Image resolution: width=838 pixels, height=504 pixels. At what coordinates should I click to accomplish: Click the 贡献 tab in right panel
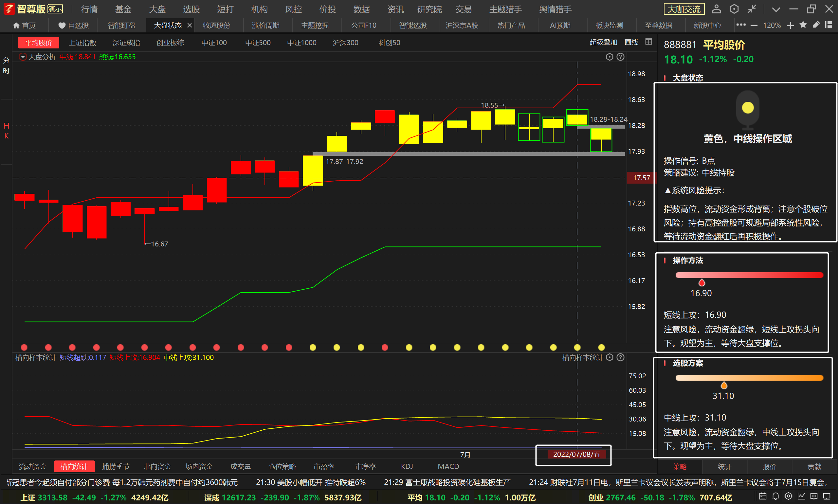(x=814, y=467)
